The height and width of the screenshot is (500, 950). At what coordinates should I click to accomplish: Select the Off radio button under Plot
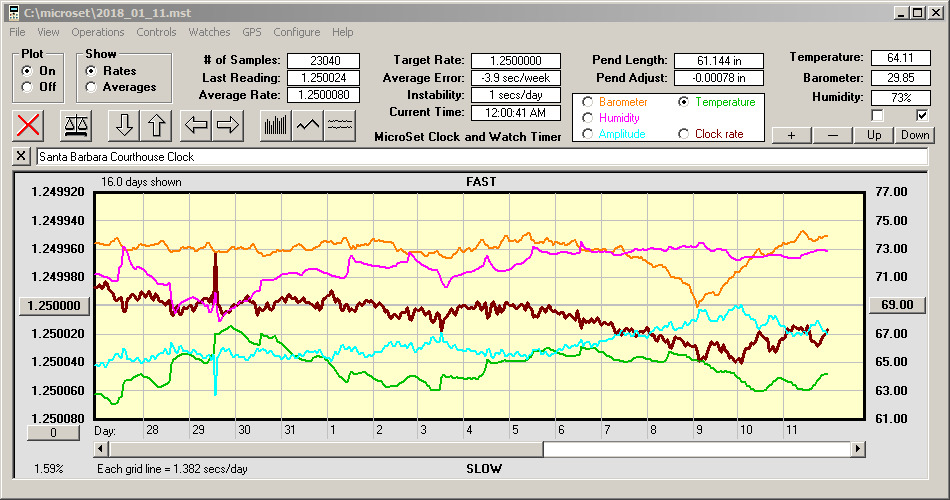(27, 87)
